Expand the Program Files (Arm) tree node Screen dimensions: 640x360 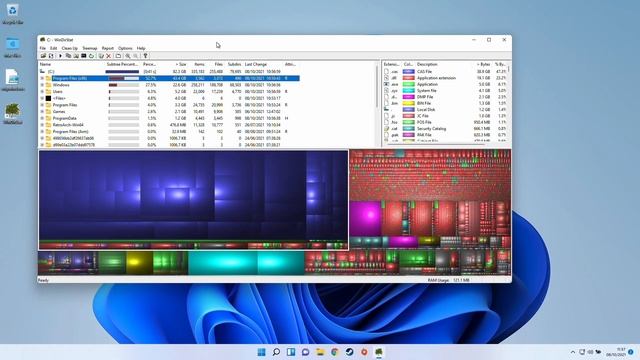click(x=42, y=131)
